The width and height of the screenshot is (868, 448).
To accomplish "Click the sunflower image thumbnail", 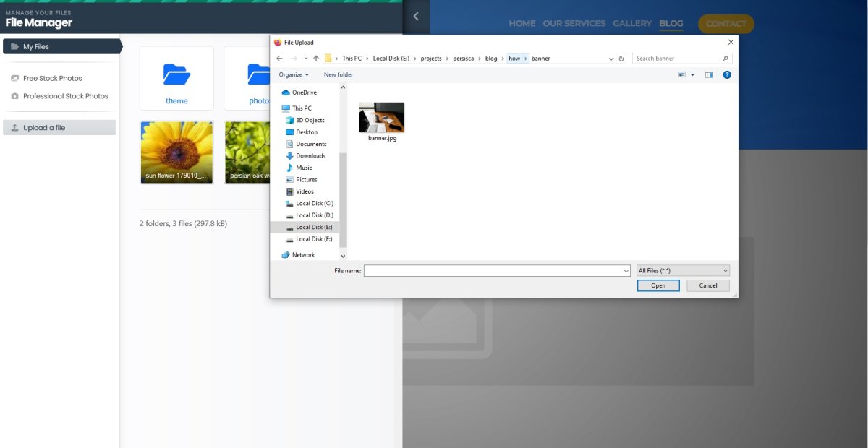I will [x=176, y=152].
